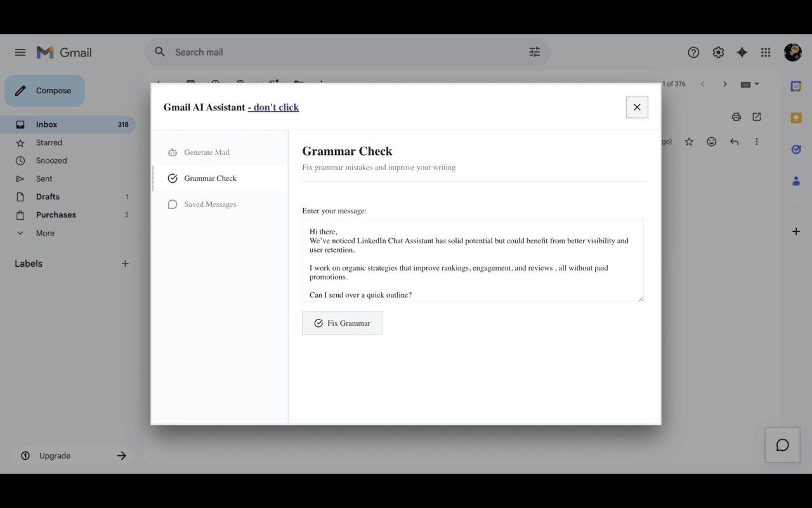Screen dimensions: 812x508
Task: Click the Upgrade button
Action: coord(71,455)
